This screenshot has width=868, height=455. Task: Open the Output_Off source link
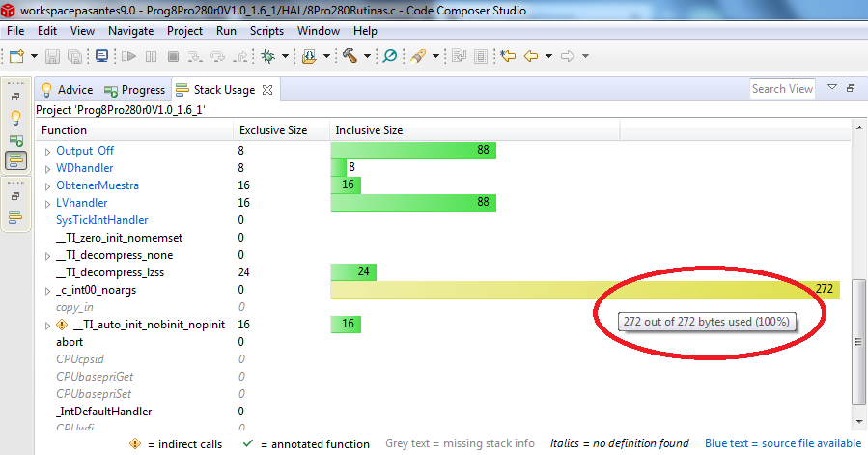pos(85,150)
